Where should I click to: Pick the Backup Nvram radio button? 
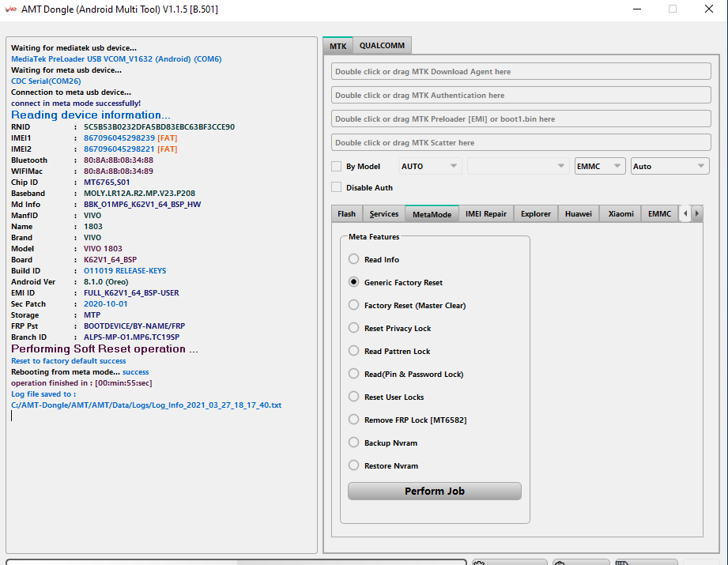click(353, 443)
